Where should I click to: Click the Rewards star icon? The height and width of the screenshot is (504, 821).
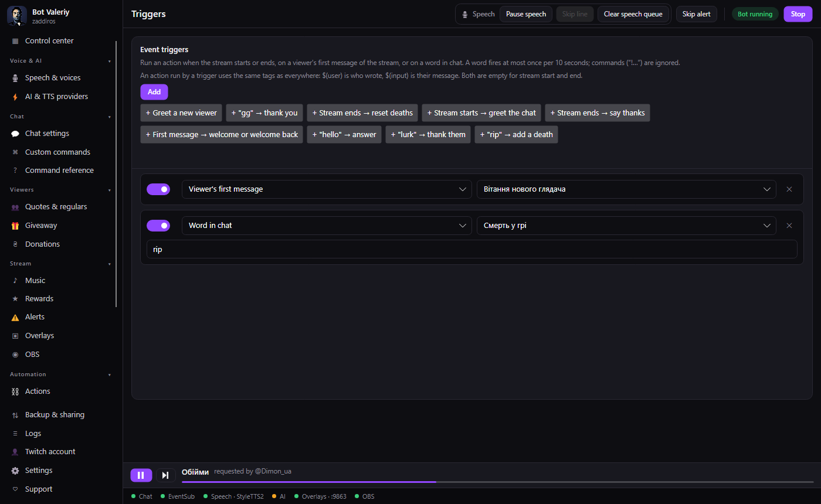[x=15, y=299]
